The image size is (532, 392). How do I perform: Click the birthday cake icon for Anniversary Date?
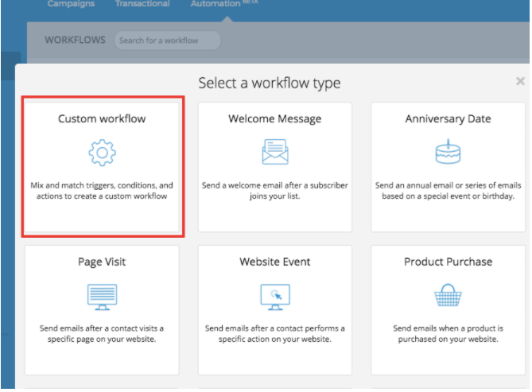448,150
